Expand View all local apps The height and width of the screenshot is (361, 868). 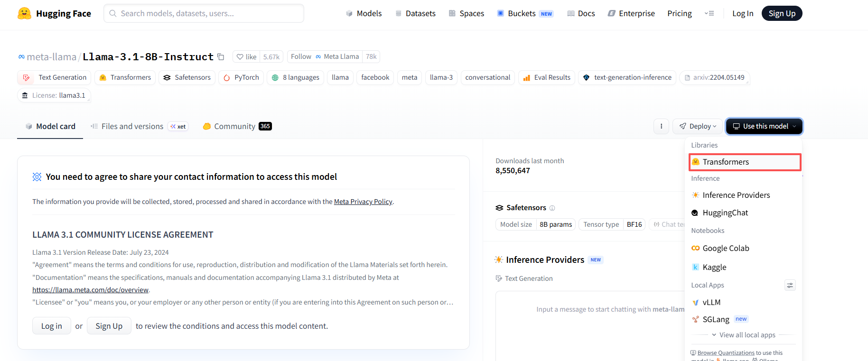(743, 335)
